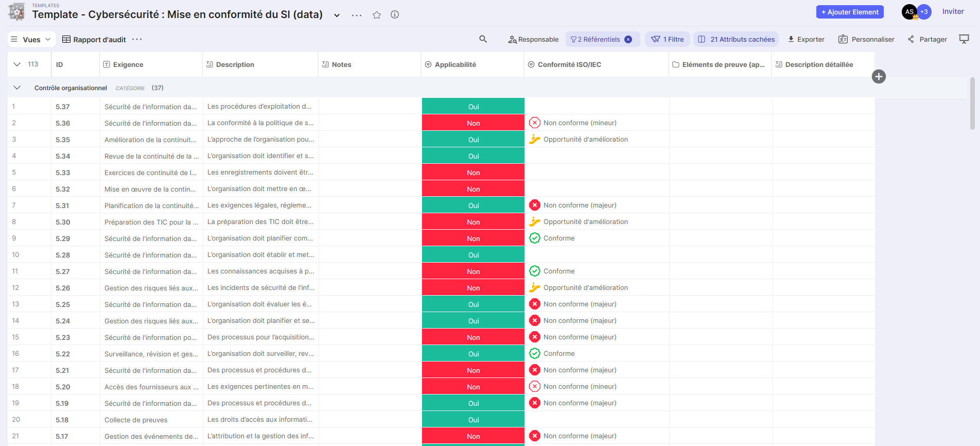Select the Rapport d'audit view tab

(x=94, y=39)
